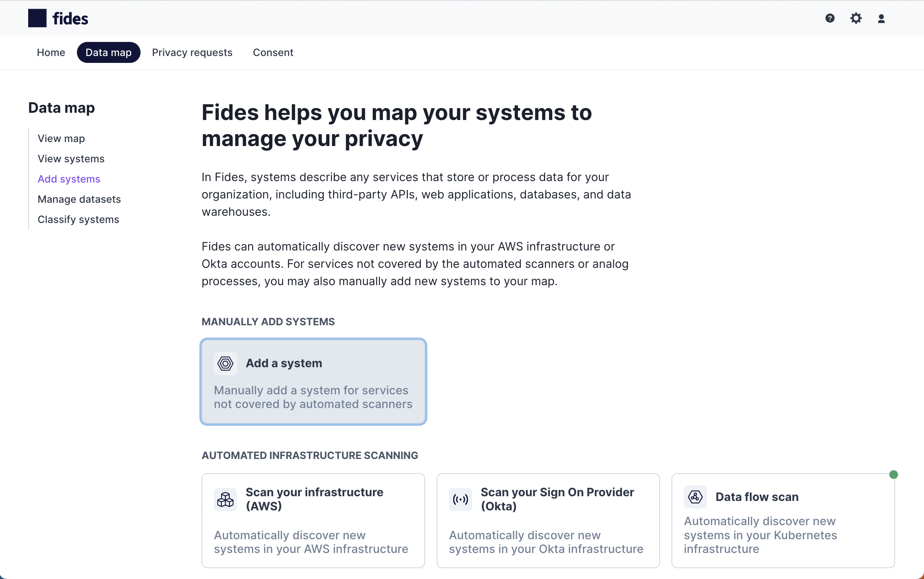Select Add systems in sidebar

pos(69,179)
